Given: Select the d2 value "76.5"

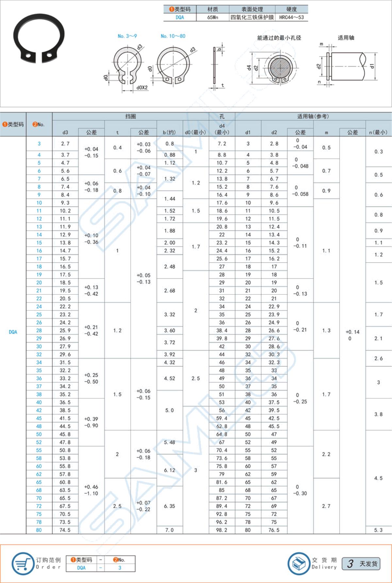Looking at the screenshot, I should [274, 530].
